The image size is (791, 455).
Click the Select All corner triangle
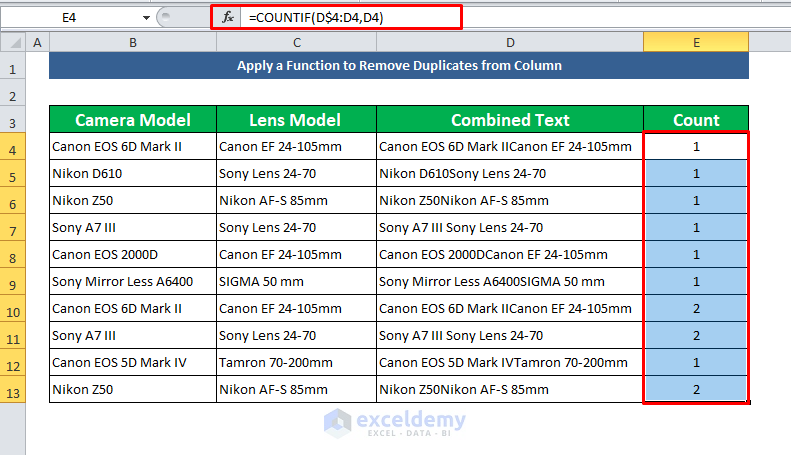tap(13, 42)
